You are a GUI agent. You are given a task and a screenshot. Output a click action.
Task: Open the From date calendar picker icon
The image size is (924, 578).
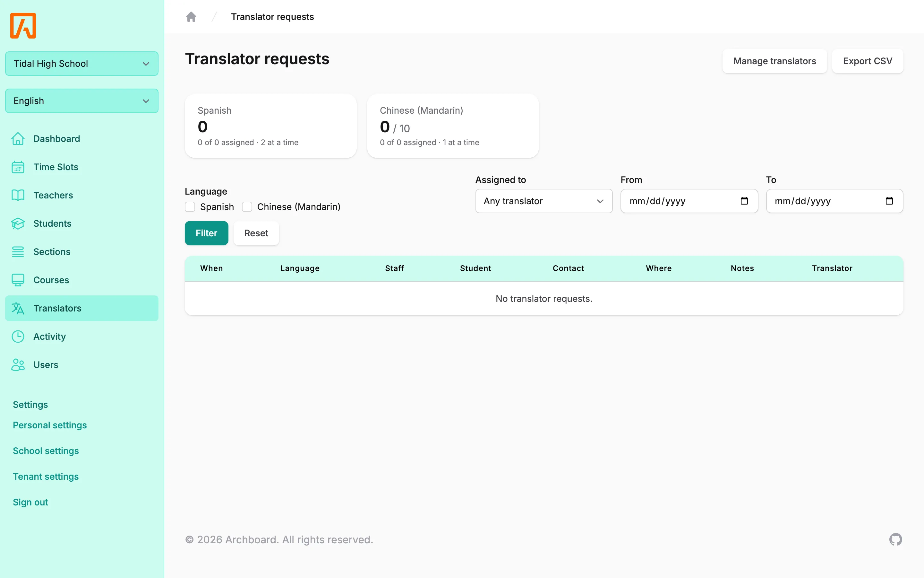(x=744, y=201)
